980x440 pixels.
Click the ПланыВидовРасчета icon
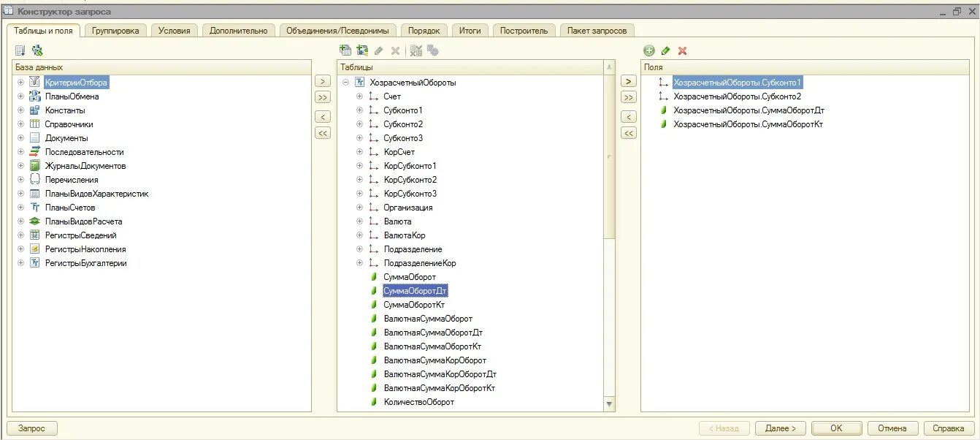point(34,221)
